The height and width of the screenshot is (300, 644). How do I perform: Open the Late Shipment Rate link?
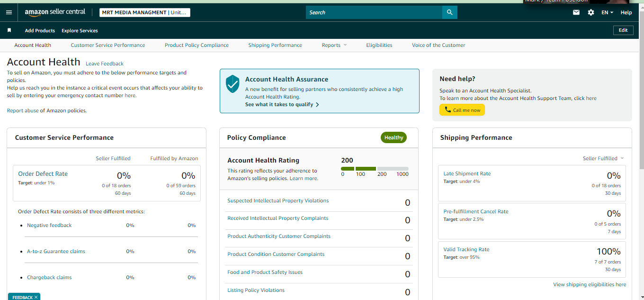click(467, 173)
